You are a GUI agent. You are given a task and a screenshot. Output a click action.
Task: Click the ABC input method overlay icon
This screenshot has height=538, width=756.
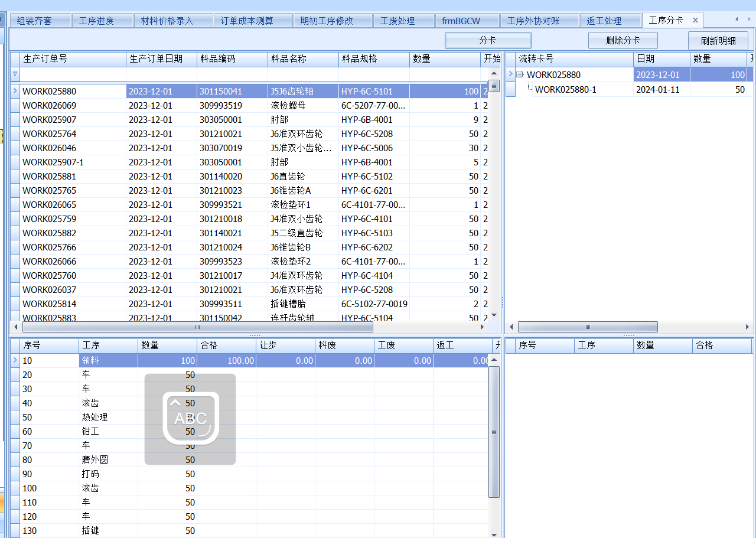tap(190, 419)
